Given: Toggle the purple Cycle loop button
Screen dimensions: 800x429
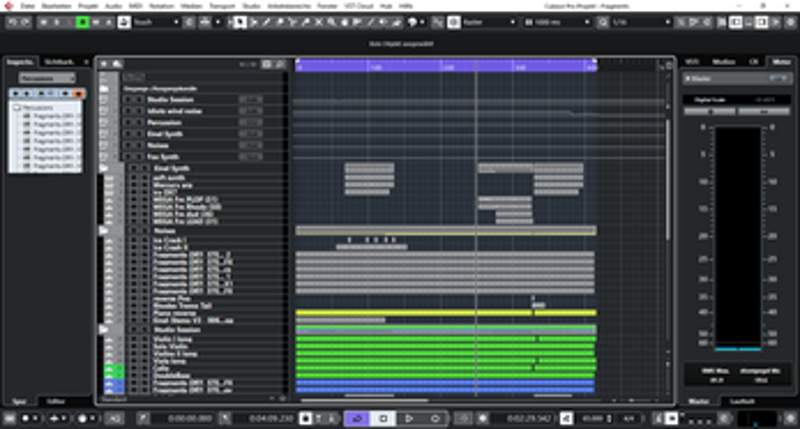Looking at the screenshot, I should pos(357,417).
